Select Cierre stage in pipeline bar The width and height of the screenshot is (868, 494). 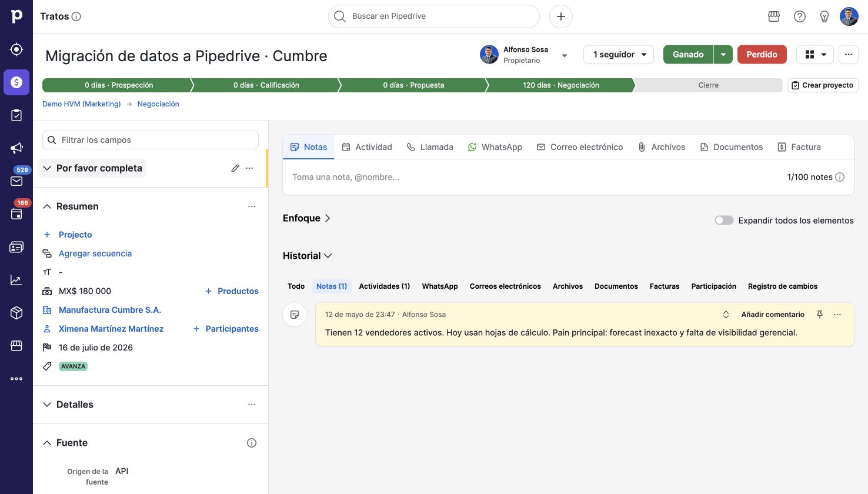tap(708, 85)
